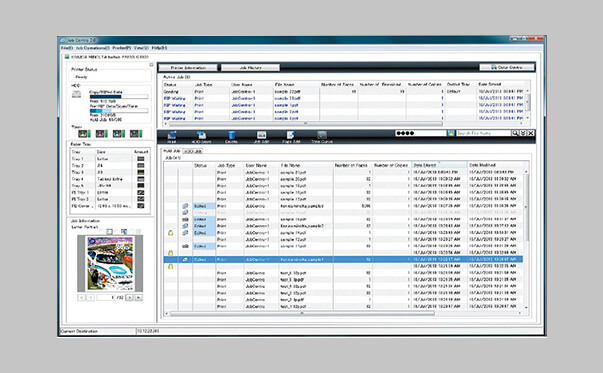The image size is (603, 373).
Task: Collapse the printer status side panel
Action: click(x=151, y=65)
